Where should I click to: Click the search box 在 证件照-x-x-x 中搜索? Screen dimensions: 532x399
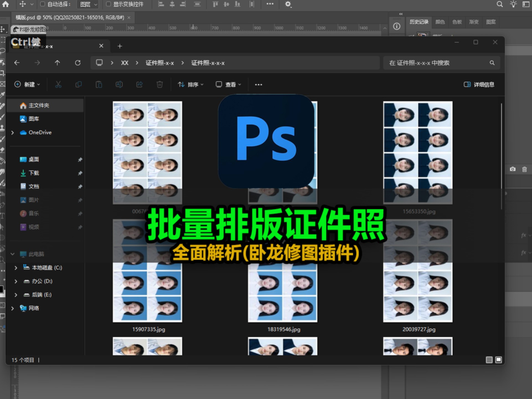click(x=442, y=63)
